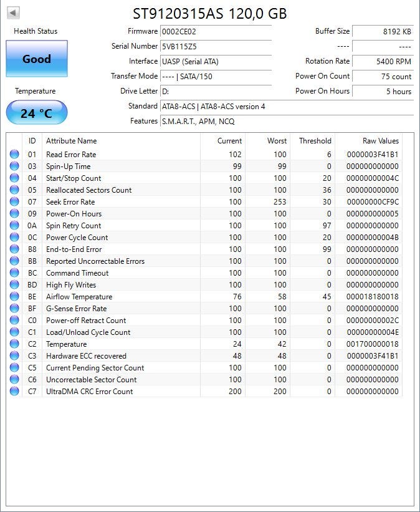The height and width of the screenshot is (512, 420).
Task: Click the back arrow button at top-left
Action: click(13, 12)
